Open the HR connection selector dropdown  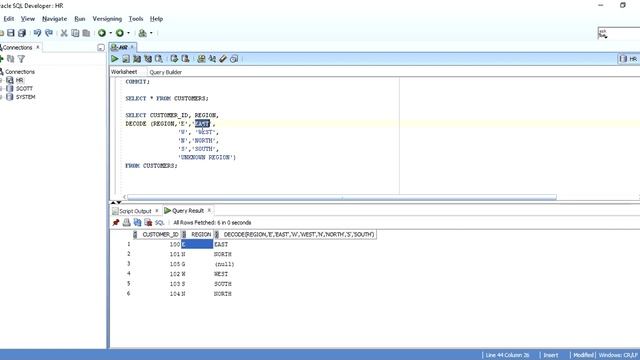629,59
